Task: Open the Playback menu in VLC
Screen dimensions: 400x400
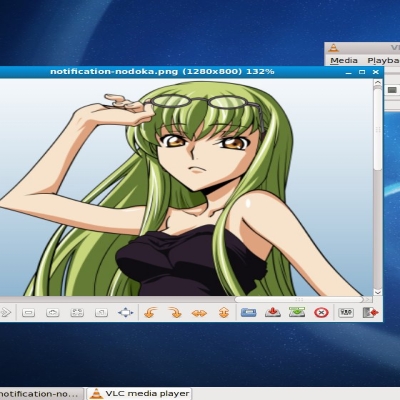Action: (383, 60)
